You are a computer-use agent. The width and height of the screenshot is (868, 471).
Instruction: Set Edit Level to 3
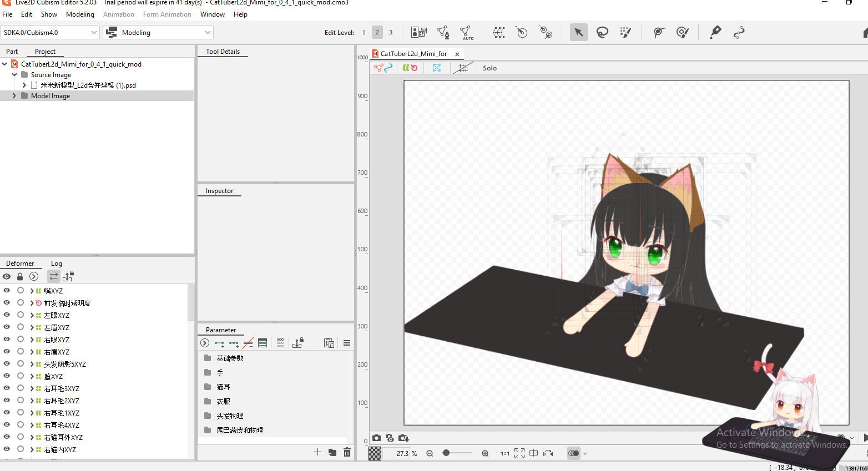coord(391,32)
